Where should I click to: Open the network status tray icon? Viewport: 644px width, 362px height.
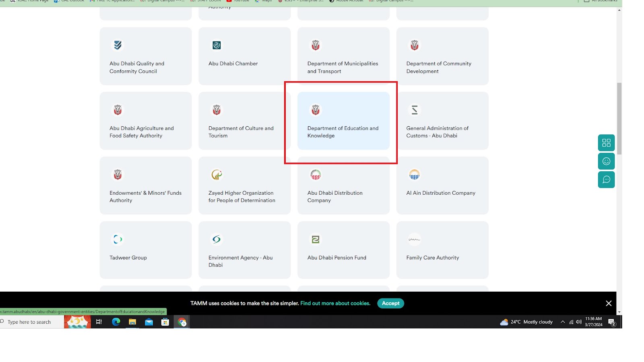coord(571,322)
